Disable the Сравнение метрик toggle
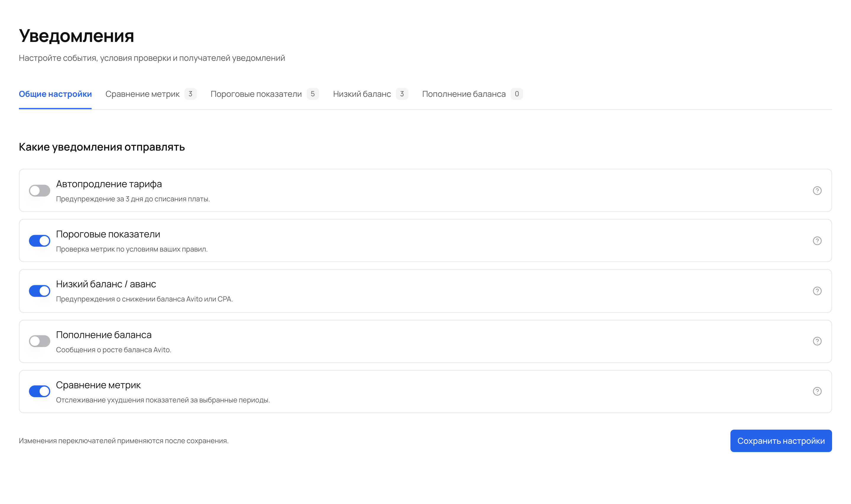The height and width of the screenshot is (504, 851). [x=39, y=391]
